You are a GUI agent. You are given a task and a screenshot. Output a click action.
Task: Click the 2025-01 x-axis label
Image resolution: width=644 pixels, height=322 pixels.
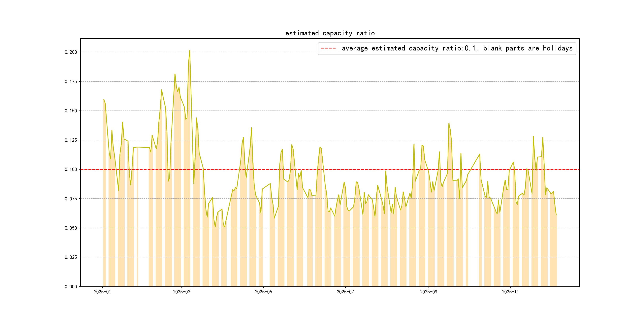(x=102, y=292)
